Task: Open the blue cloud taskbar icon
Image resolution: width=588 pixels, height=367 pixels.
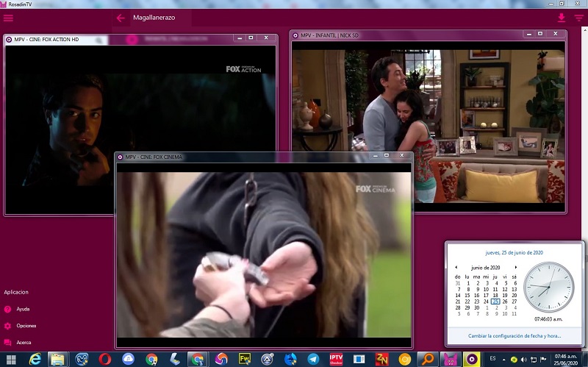Action: coord(128,360)
